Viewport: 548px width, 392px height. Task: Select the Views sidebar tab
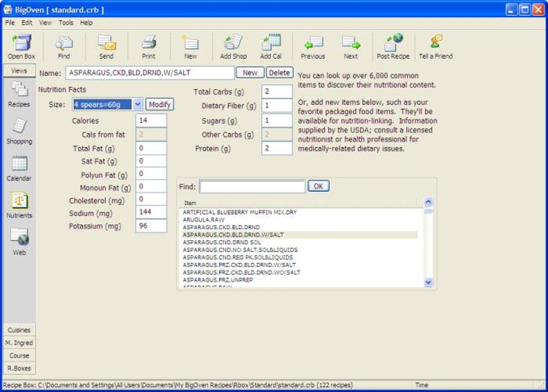click(19, 70)
